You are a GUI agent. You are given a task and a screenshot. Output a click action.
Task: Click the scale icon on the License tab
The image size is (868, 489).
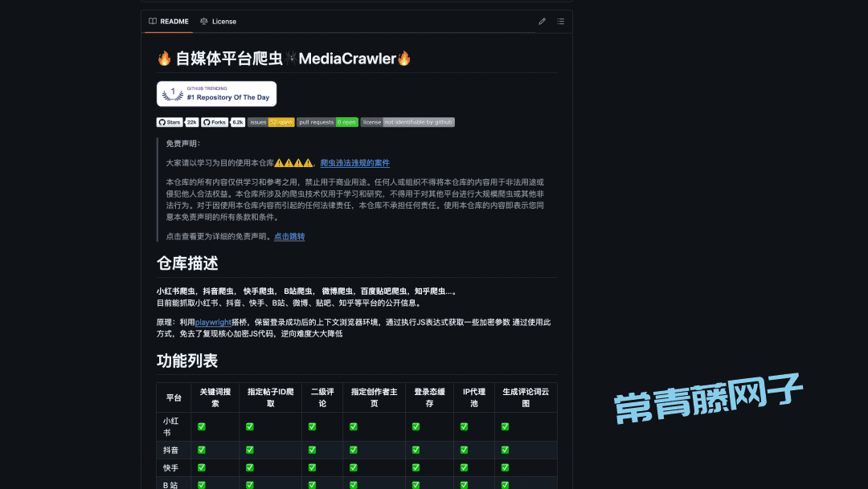(x=203, y=22)
